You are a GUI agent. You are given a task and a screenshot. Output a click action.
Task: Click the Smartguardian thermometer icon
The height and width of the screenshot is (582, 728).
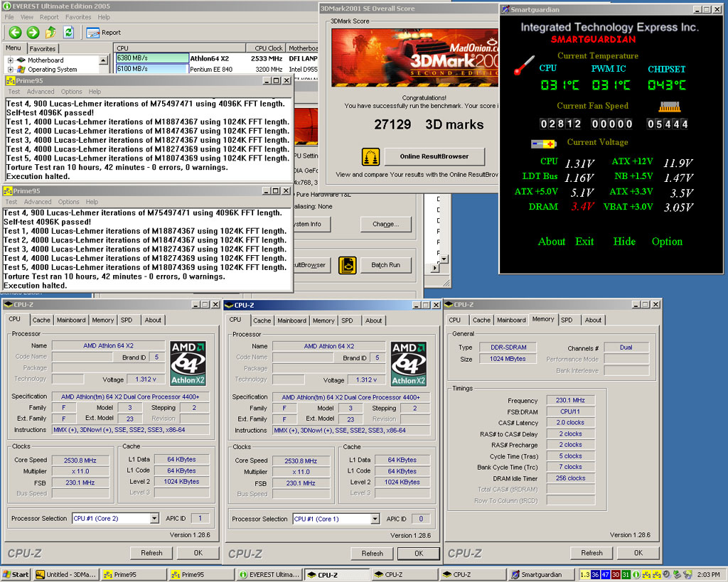pyautogui.click(x=524, y=65)
